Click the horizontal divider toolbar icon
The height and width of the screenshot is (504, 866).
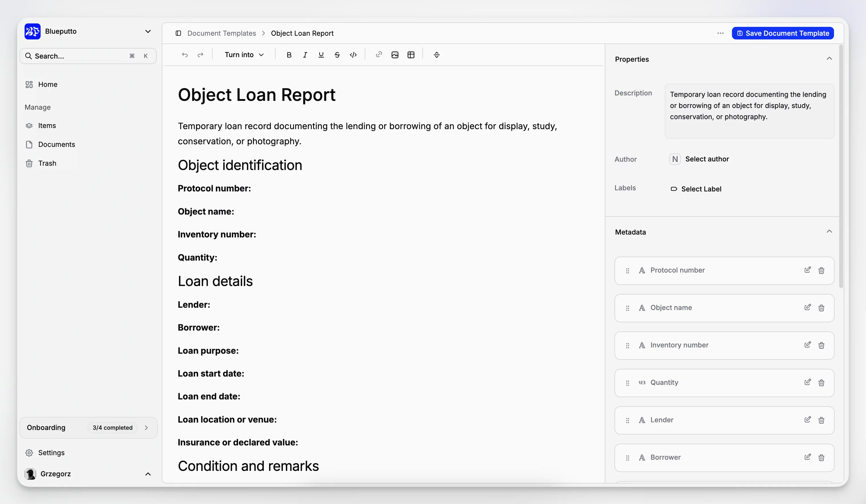click(x=436, y=55)
